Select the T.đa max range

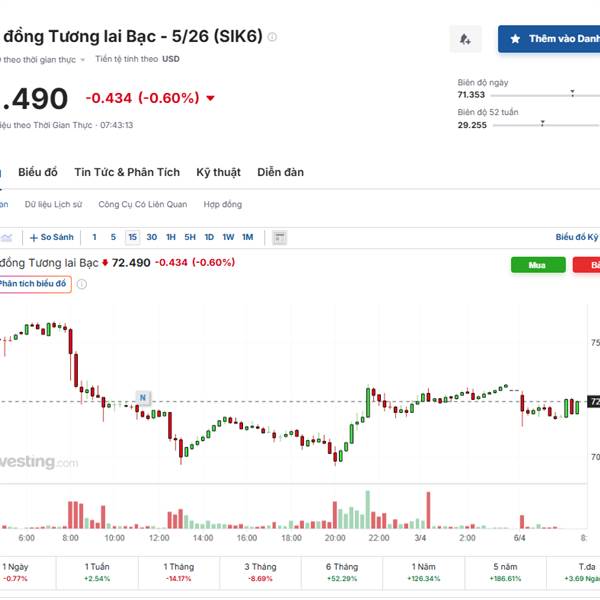pyautogui.click(x=574, y=572)
